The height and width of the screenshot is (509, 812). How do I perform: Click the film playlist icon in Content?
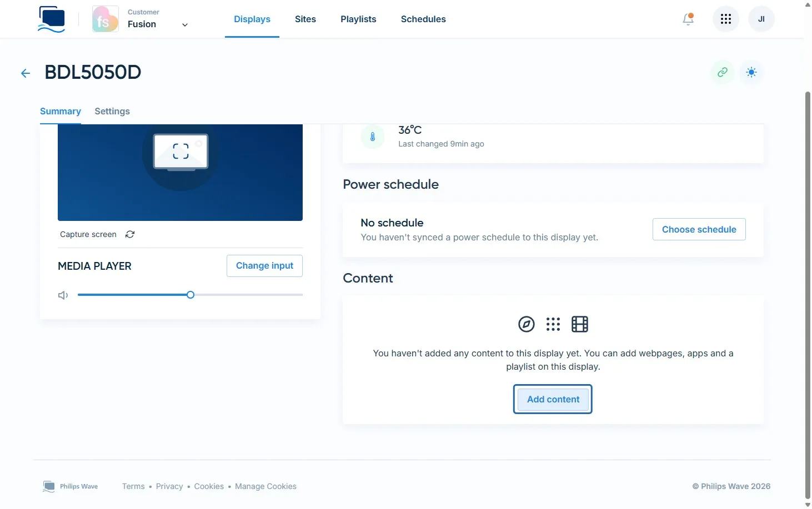[x=580, y=324]
